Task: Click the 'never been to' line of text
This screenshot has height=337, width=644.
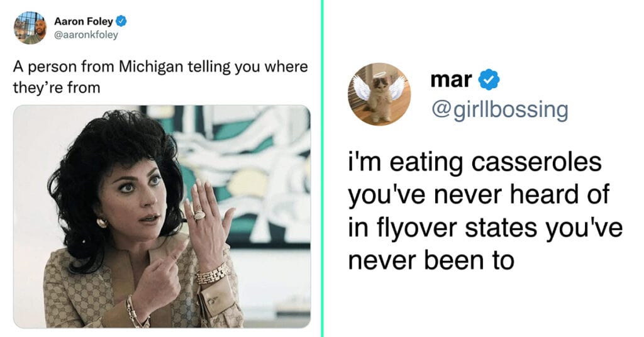Action: coord(431,260)
